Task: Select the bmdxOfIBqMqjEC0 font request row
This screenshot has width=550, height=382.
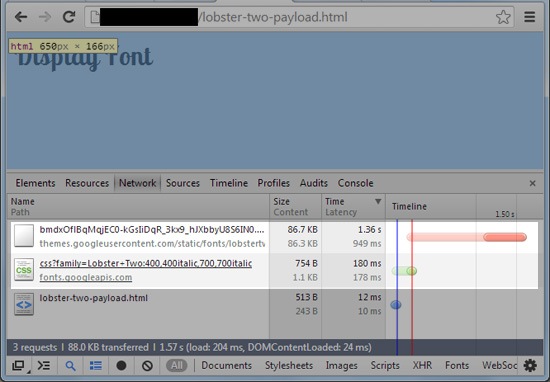Action: pyautogui.click(x=274, y=237)
